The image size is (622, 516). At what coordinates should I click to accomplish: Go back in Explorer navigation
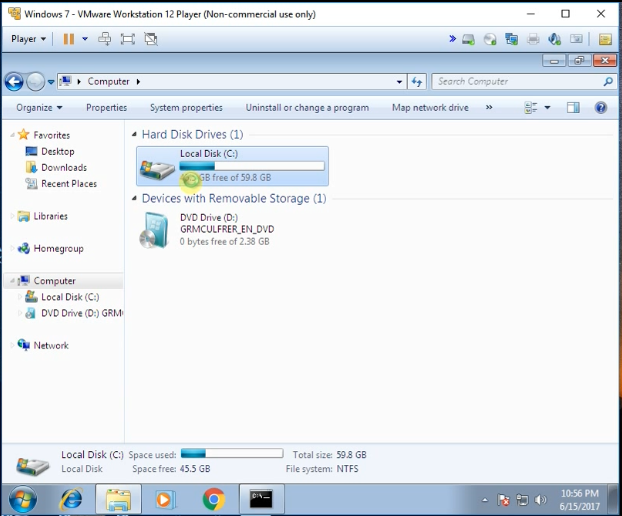tap(14, 82)
